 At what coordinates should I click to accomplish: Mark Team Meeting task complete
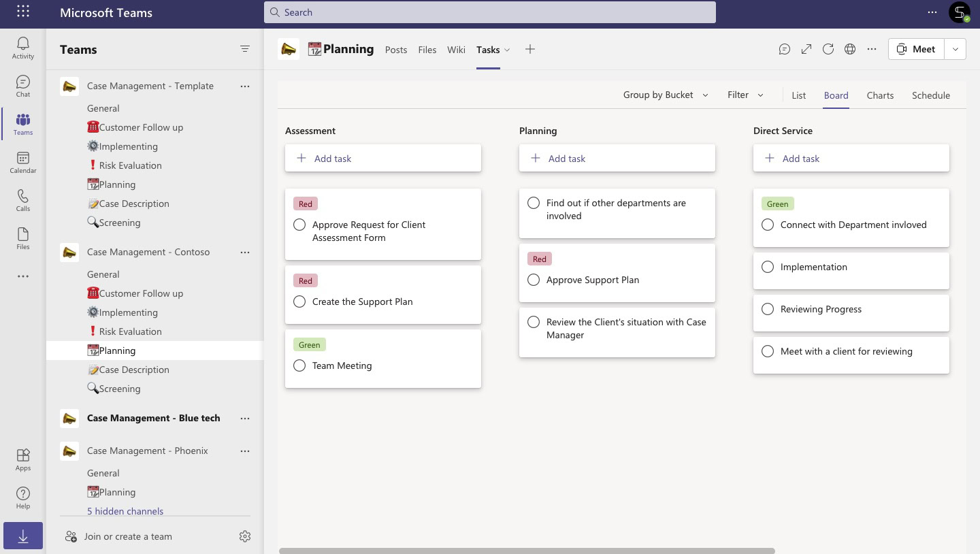coord(299,365)
